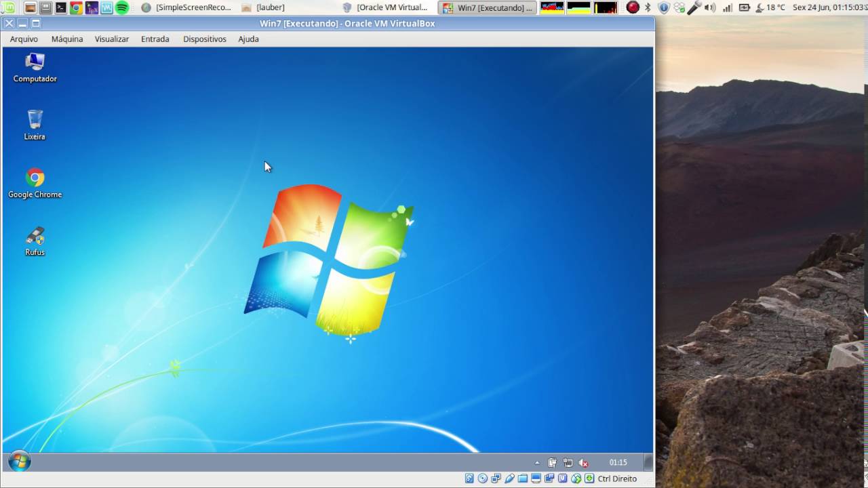Image resolution: width=868 pixels, height=488 pixels.
Task: Click the network connections tray icon
Action: click(x=679, y=8)
